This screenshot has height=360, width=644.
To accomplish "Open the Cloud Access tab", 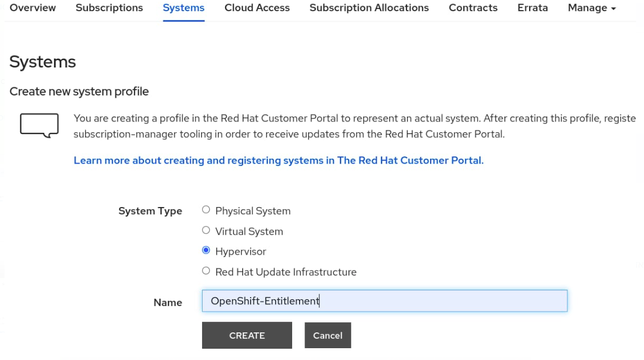I will coord(257,8).
